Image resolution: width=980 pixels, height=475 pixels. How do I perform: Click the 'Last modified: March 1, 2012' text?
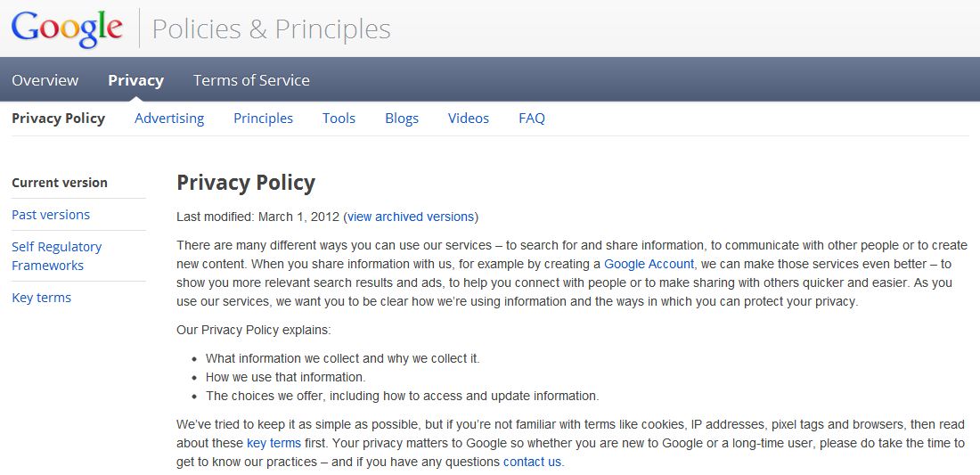pyautogui.click(x=258, y=217)
